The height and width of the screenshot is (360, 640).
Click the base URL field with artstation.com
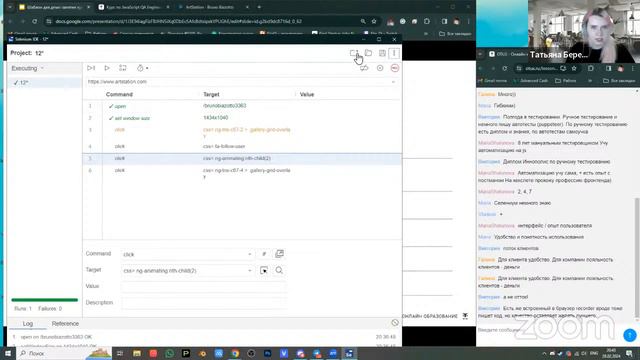(237, 82)
